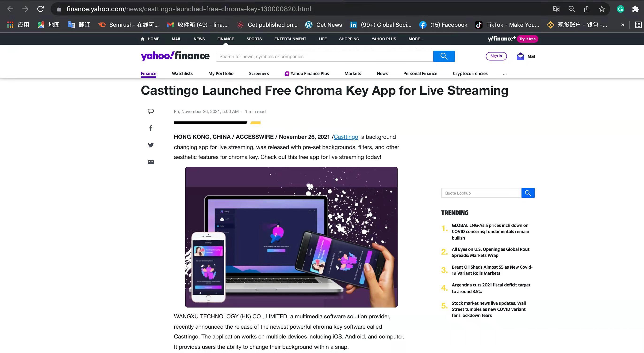Image resolution: width=644 pixels, height=353 pixels.
Task: View comments via speech bubble icon
Action: point(151,111)
